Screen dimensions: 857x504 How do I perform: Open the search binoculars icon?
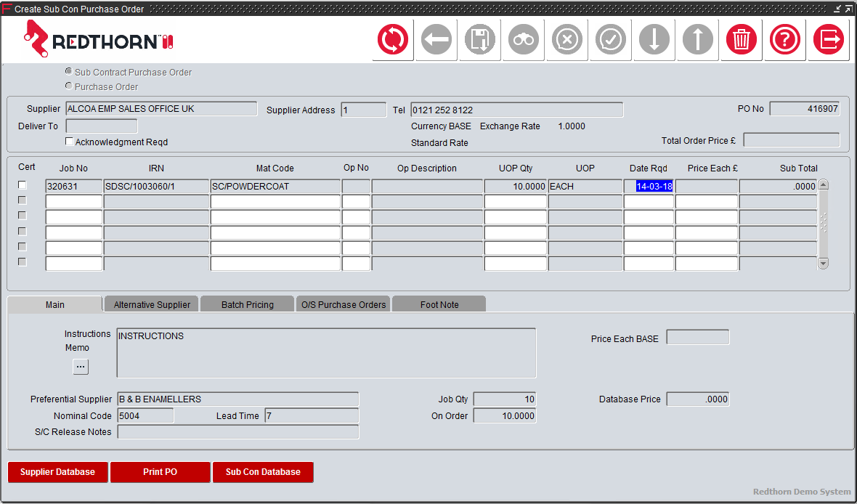click(523, 40)
